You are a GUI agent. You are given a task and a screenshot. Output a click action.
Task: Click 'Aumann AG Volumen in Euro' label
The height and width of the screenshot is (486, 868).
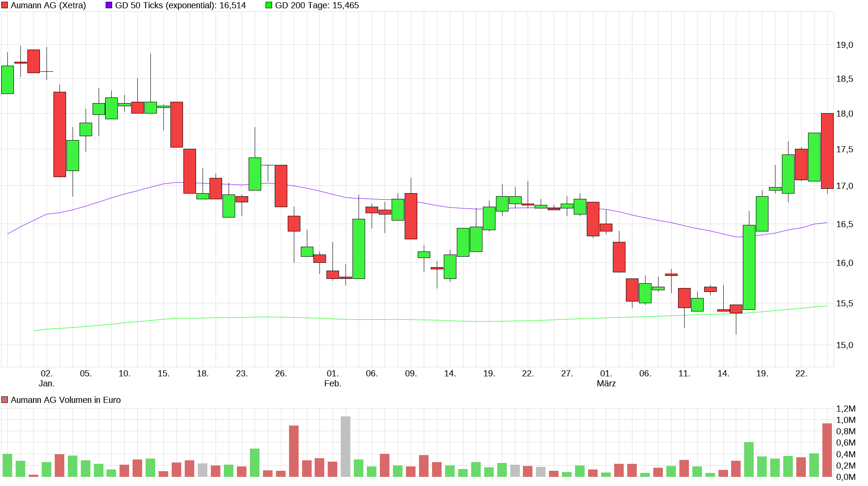(66, 400)
